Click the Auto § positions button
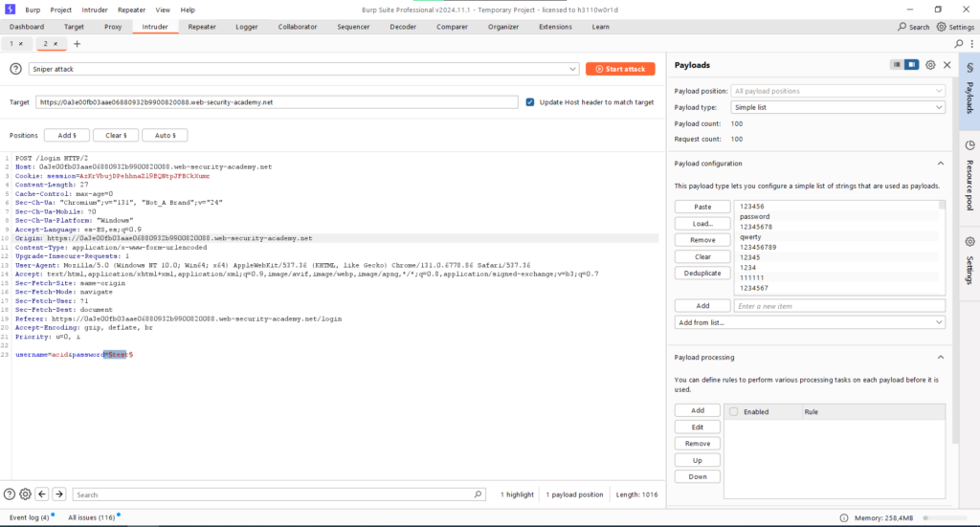The height and width of the screenshot is (527, 980). coord(165,136)
